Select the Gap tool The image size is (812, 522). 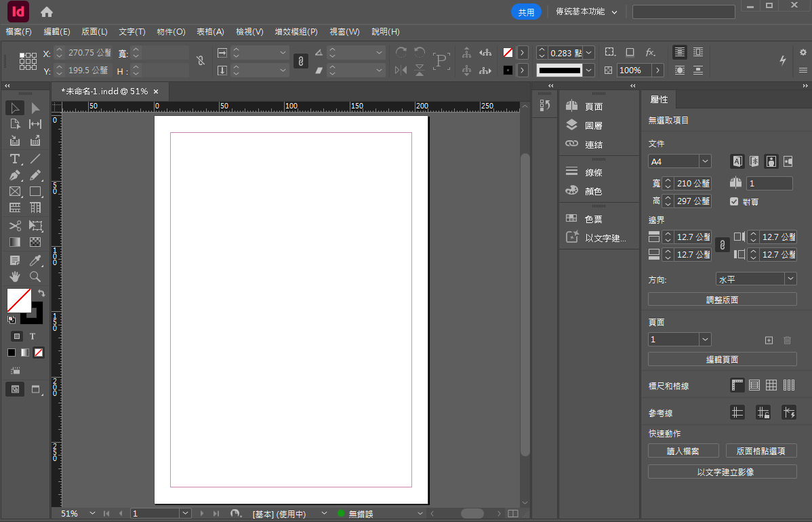click(35, 124)
